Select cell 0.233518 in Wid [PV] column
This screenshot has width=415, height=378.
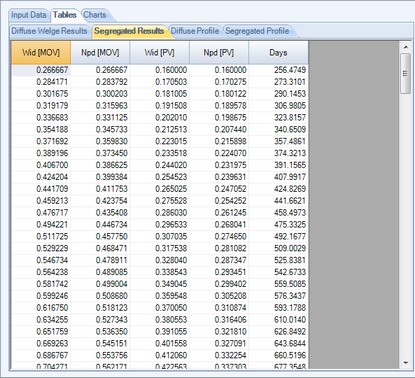160,153
